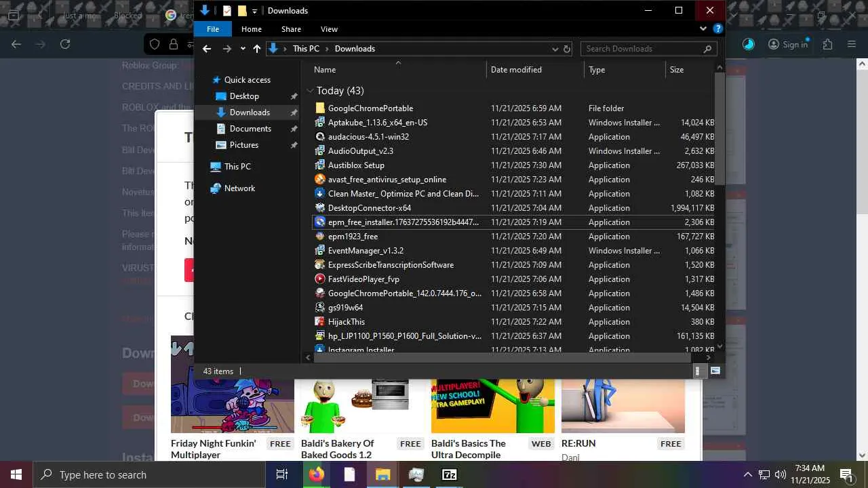The height and width of the screenshot is (488, 868).
Task: Select Downloads in the navigation pane
Action: click(250, 113)
